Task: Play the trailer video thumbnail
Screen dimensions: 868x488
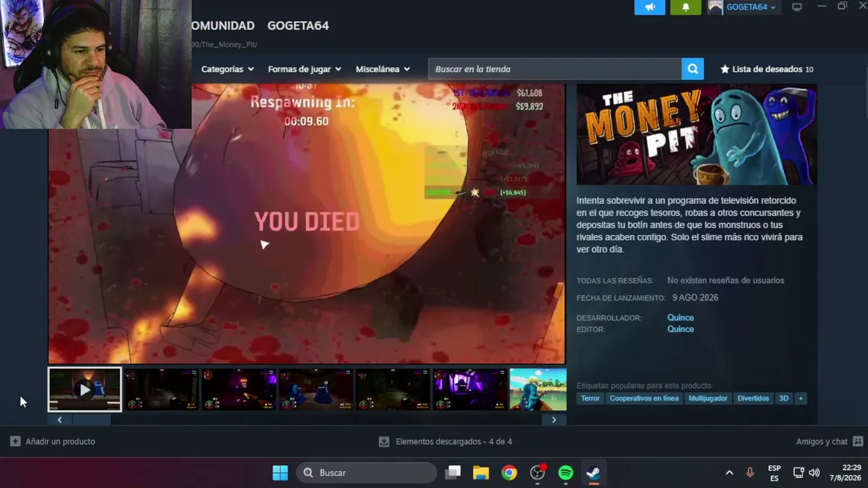Action: (x=85, y=390)
